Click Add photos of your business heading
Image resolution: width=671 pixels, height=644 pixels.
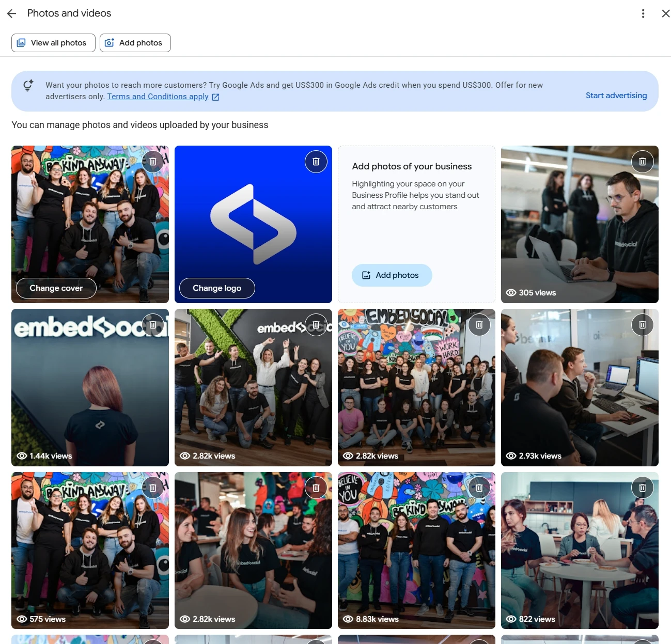tap(412, 166)
